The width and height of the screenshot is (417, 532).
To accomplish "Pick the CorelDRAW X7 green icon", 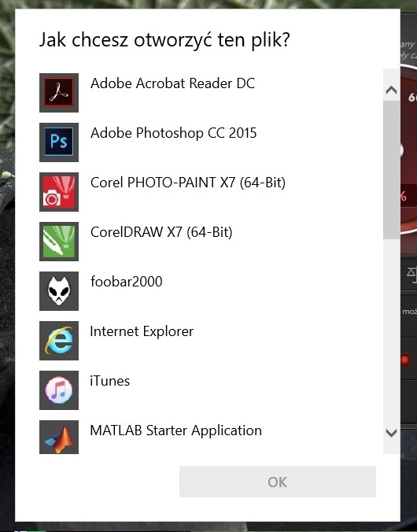I will pyautogui.click(x=59, y=242).
